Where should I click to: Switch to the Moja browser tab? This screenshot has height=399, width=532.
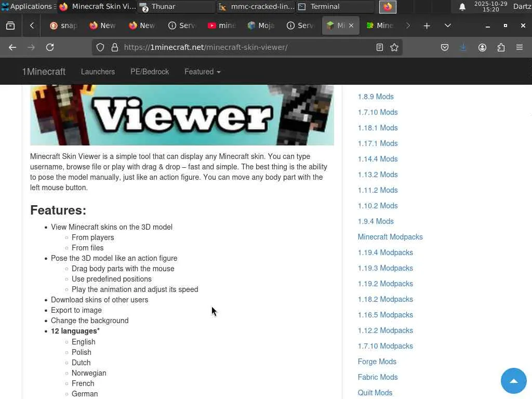pyautogui.click(x=261, y=25)
